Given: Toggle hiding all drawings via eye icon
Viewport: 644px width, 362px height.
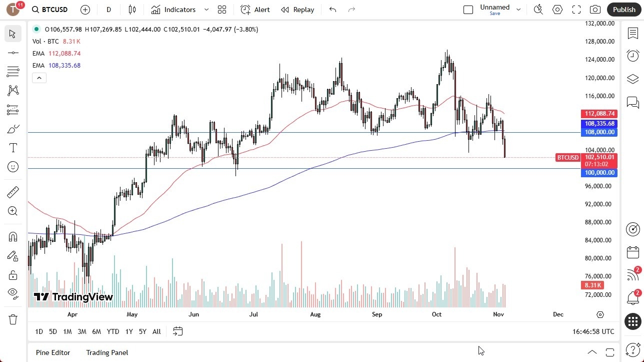Looking at the screenshot, I should pos(12,293).
